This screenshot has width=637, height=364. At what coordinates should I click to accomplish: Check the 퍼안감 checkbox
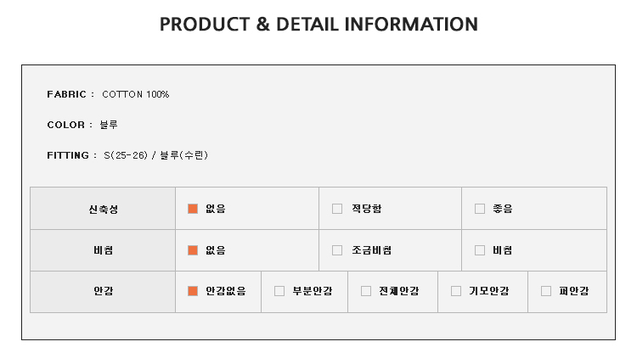pyautogui.click(x=546, y=291)
